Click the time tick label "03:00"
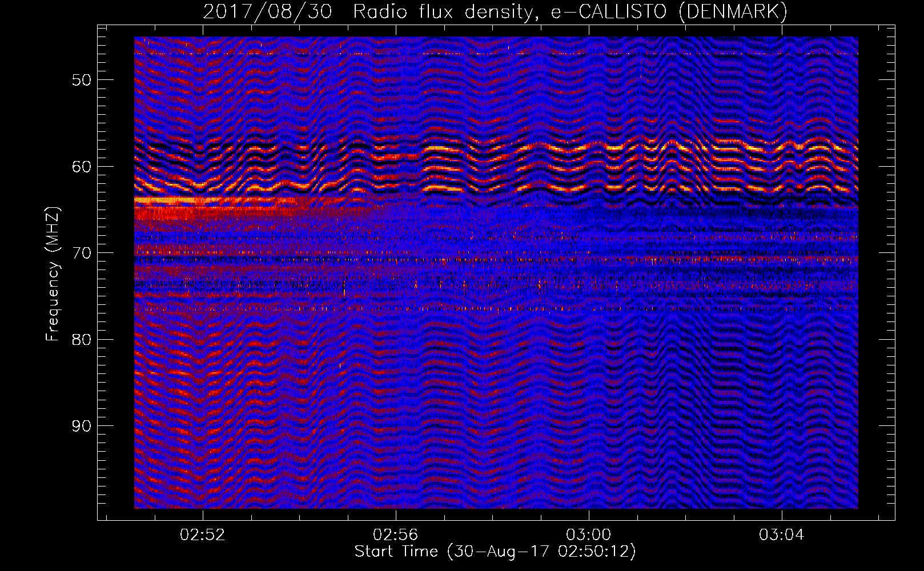 pos(588,535)
